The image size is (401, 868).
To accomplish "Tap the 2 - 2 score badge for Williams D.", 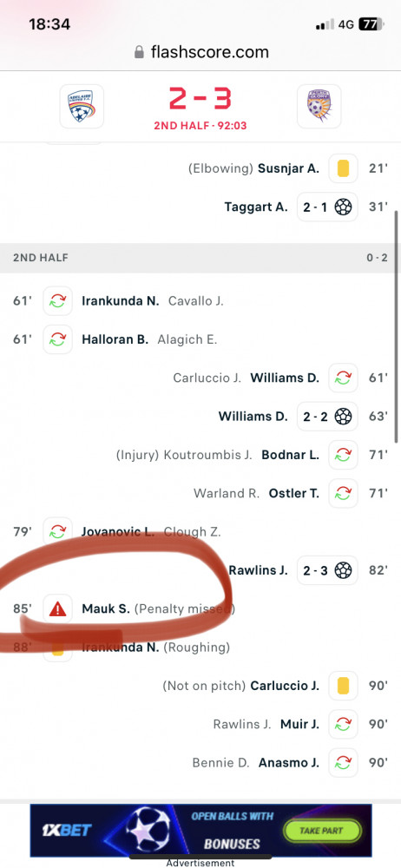I will (327, 417).
